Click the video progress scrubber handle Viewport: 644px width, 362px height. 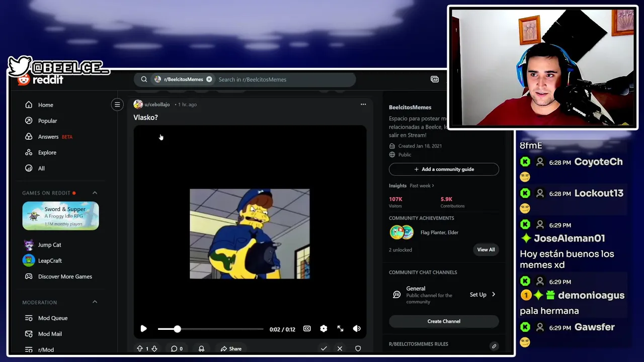coord(177,329)
